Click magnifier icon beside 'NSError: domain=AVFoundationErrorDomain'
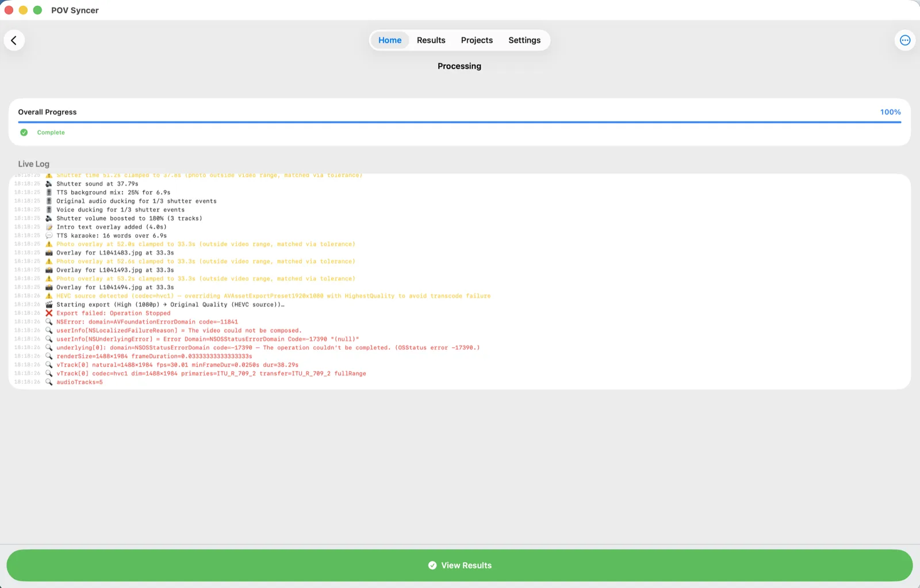Image resolution: width=920 pixels, height=588 pixels. click(x=49, y=322)
